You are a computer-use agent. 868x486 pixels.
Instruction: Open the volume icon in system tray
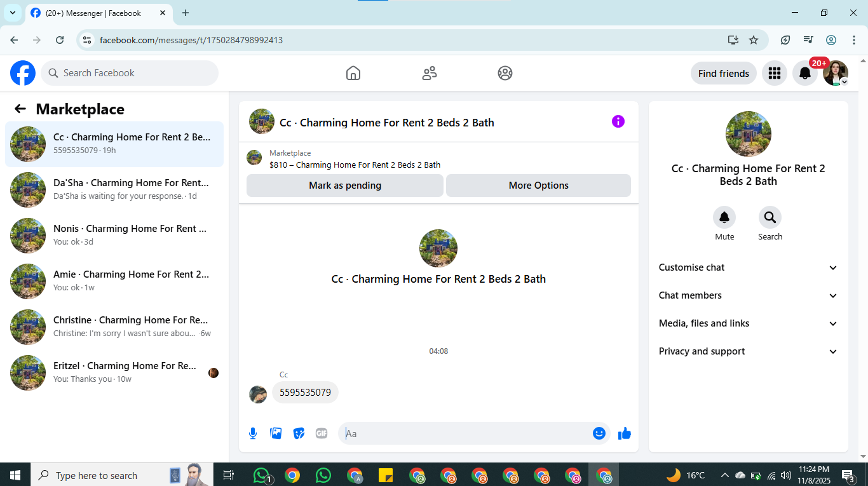click(x=786, y=475)
